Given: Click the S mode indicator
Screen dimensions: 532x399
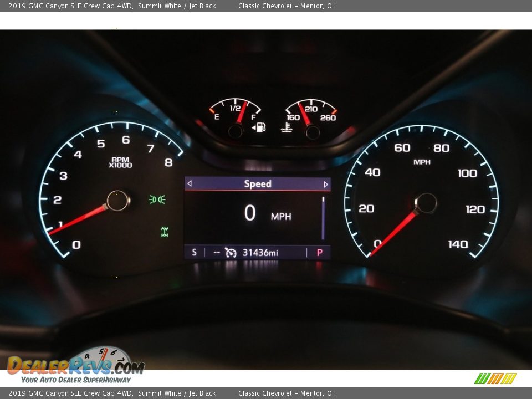Looking at the screenshot, I should coord(194,253).
